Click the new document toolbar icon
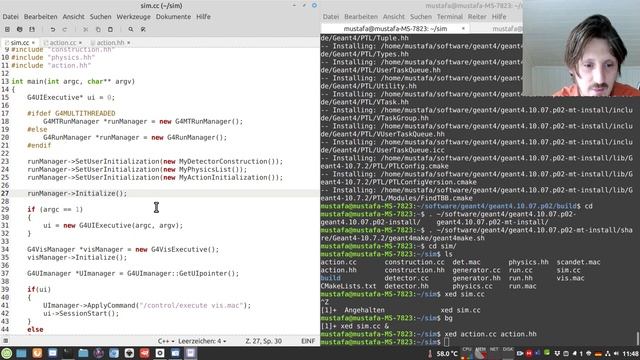This screenshot has width=640, height=360. pyautogui.click(x=7, y=29)
